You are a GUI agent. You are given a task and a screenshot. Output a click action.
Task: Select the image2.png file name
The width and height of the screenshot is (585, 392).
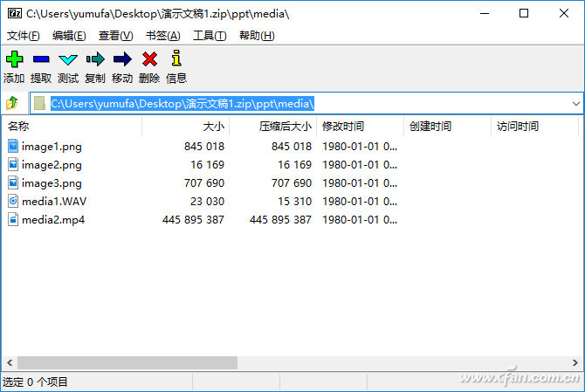tap(52, 164)
